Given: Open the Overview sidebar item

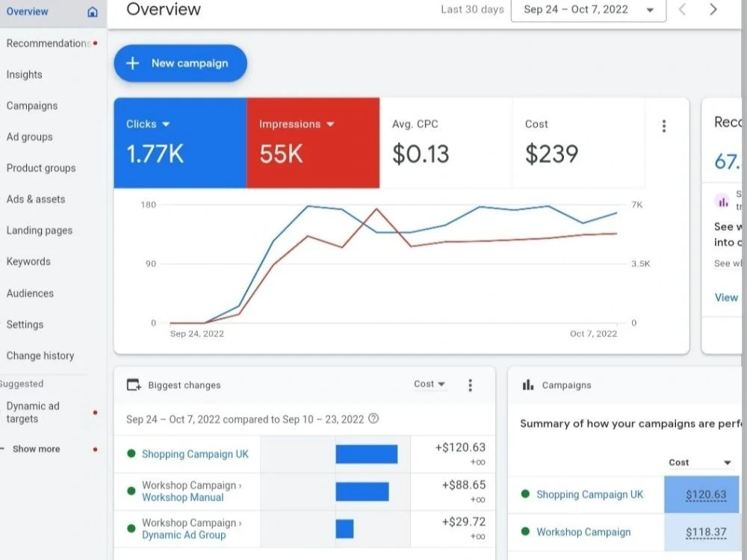Looking at the screenshot, I should tap(27, 11).
